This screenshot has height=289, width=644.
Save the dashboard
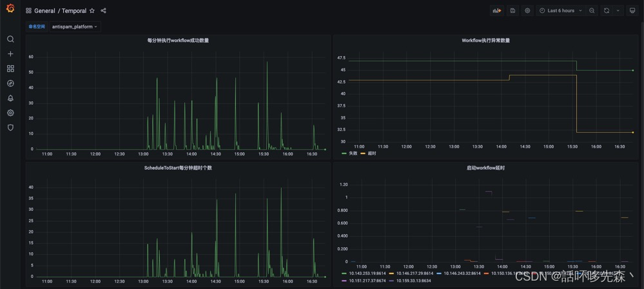[512, 11]
